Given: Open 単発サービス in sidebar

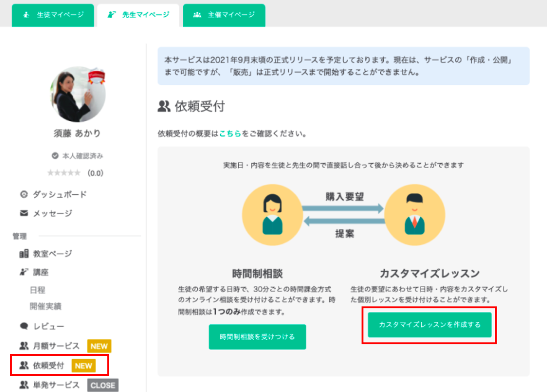Looking at the screenshot, I should coord(56,385).
